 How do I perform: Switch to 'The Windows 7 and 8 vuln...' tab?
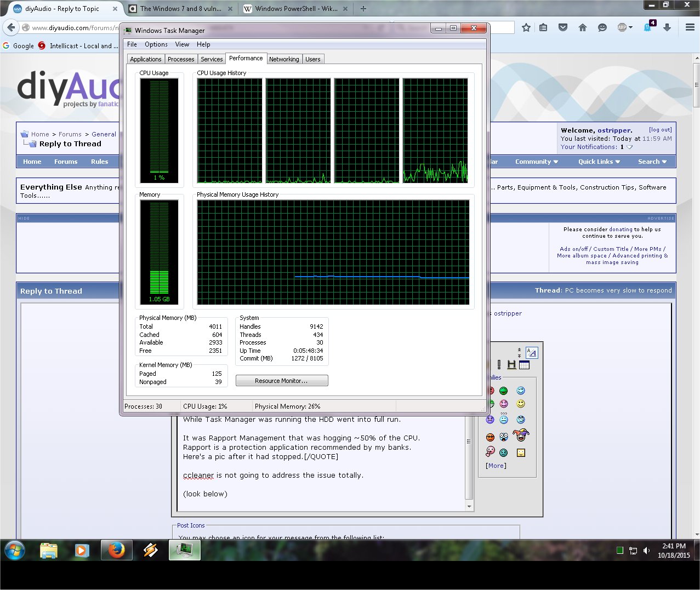[x=180, y=9]
